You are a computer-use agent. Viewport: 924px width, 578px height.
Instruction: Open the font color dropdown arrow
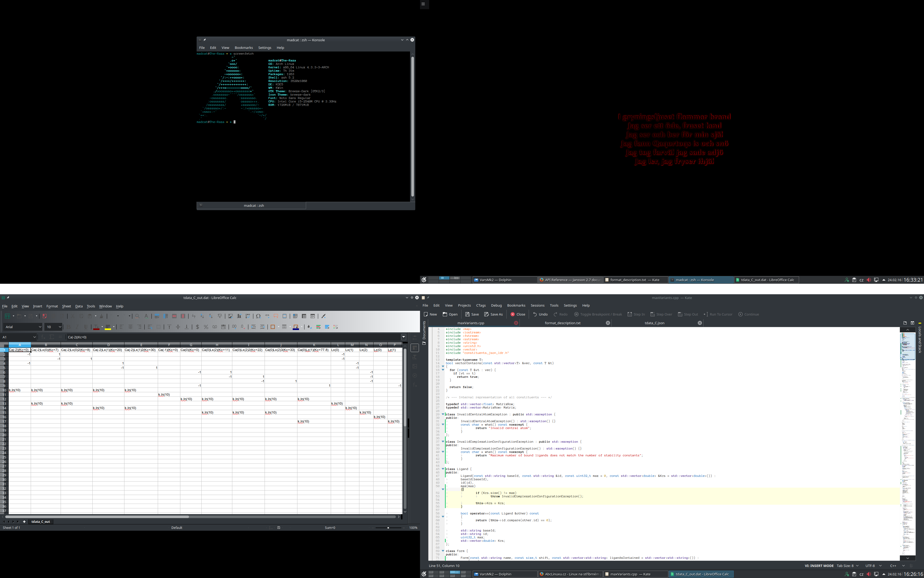click(x=102, y=327)
